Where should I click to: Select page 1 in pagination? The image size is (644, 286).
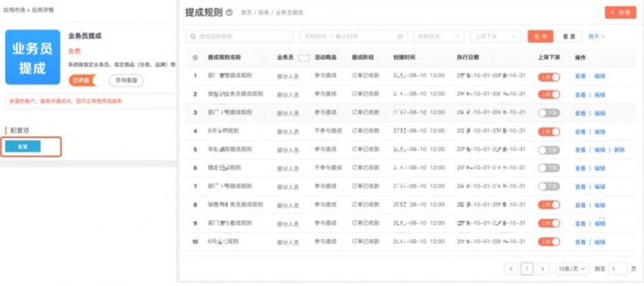pyautogui.click(x=527, y=269)
